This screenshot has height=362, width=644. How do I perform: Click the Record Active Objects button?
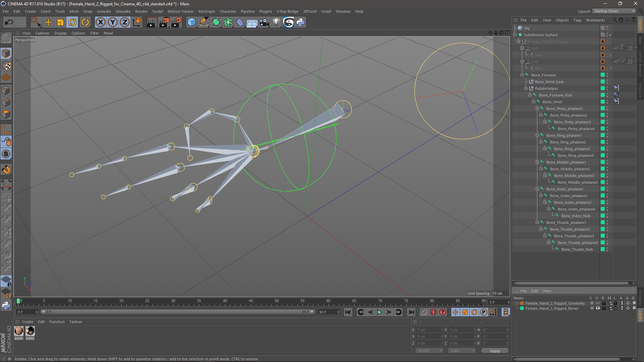coord(424,312)
